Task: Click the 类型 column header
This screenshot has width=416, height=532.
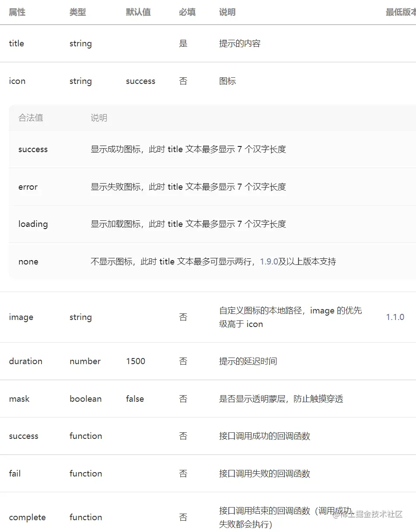Action: tap(78, 12)
